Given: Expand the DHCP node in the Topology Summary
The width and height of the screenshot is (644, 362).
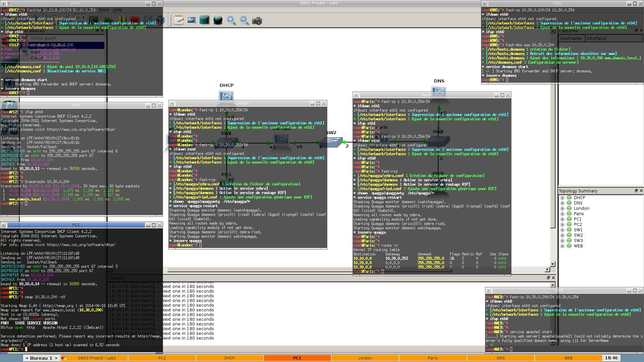Looking at the screenshot, I should [x=562, y=198].
